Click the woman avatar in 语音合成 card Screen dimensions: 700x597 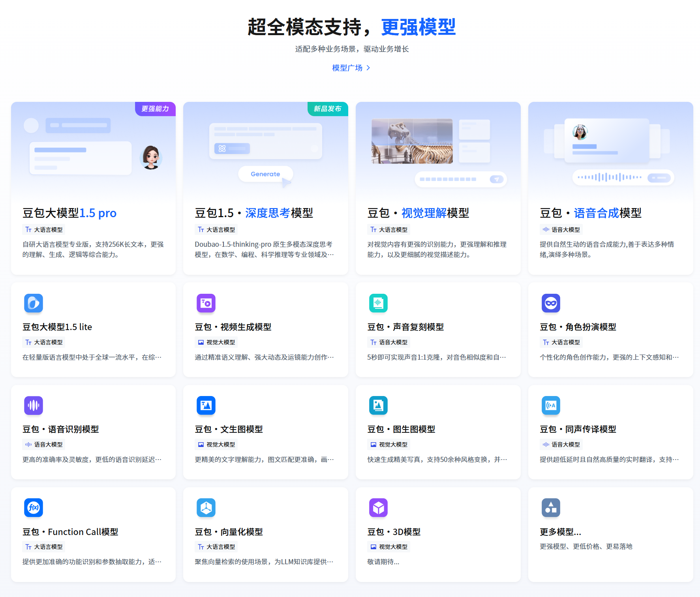point(580,132)
